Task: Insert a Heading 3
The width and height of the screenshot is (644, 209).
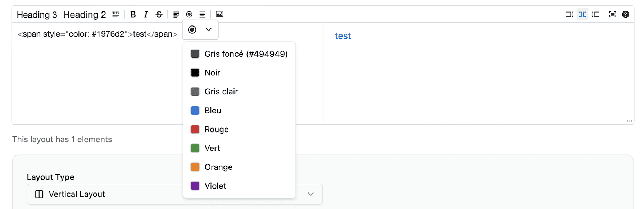Action: pyautogui.click(x=37, y=15)
